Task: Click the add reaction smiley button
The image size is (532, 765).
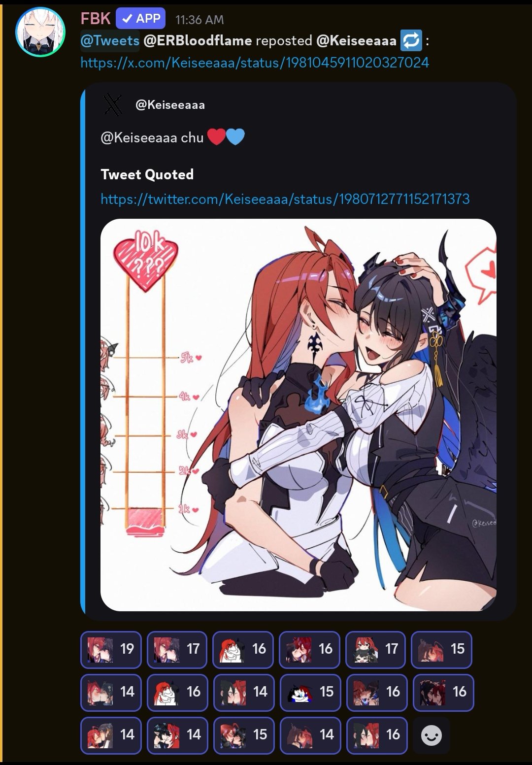Action: (x=432, y=735)
